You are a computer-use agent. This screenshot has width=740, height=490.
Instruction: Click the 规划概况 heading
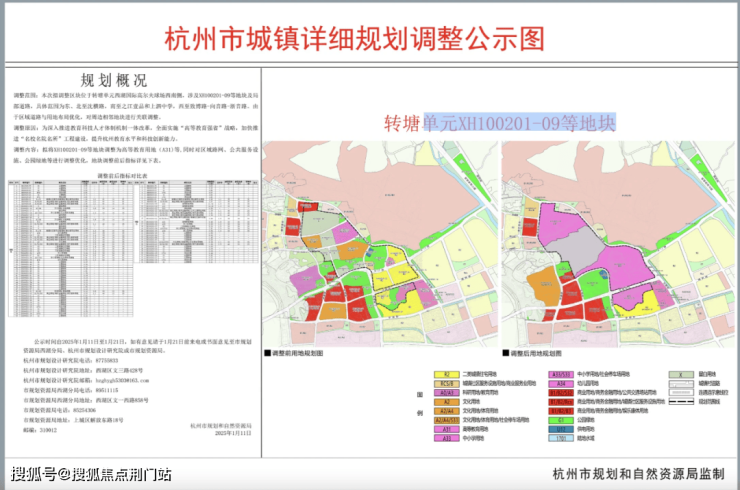[114, 80]
